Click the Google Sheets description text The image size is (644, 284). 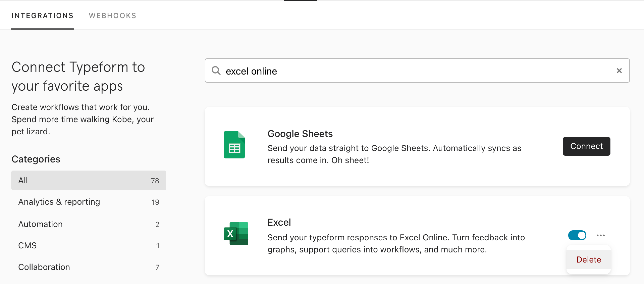[x=394, y=154]
